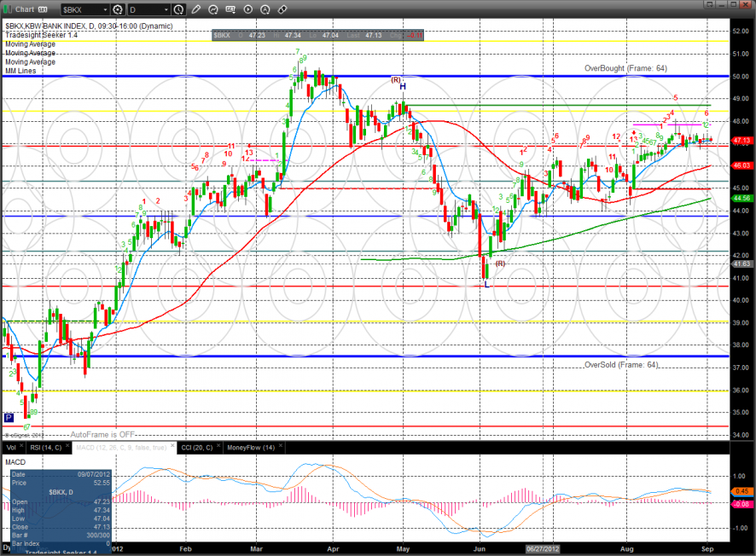
Task: Click the blue P marker on chart
Action: (x=9, y=418)
